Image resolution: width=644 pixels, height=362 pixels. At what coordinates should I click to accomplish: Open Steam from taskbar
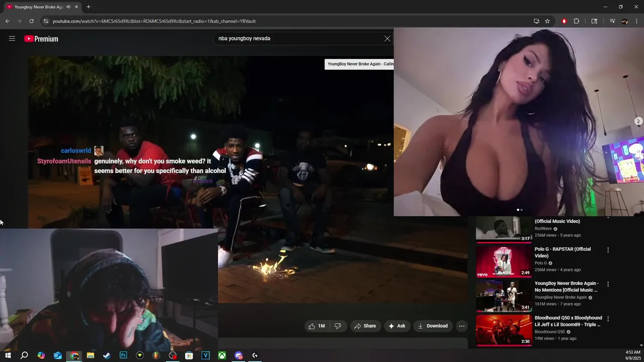(x=107, y=355)
